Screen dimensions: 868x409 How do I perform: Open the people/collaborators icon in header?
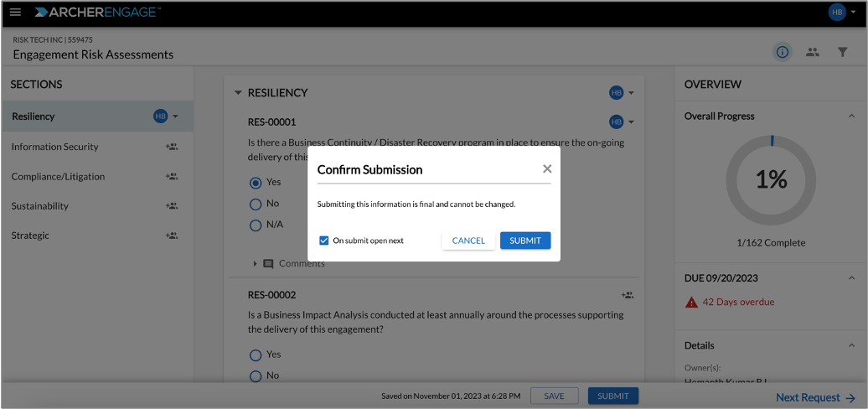click(x=812, y=52)
